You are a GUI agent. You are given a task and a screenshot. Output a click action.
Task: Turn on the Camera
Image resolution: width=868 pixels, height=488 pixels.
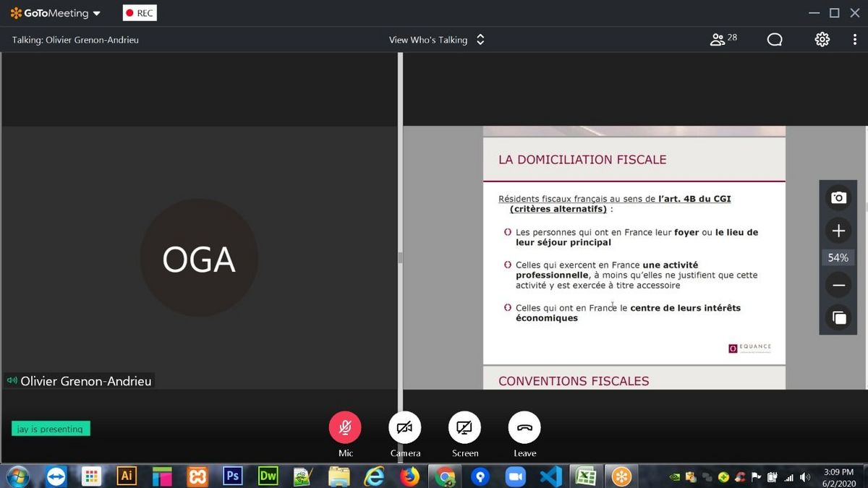[404, 427]
